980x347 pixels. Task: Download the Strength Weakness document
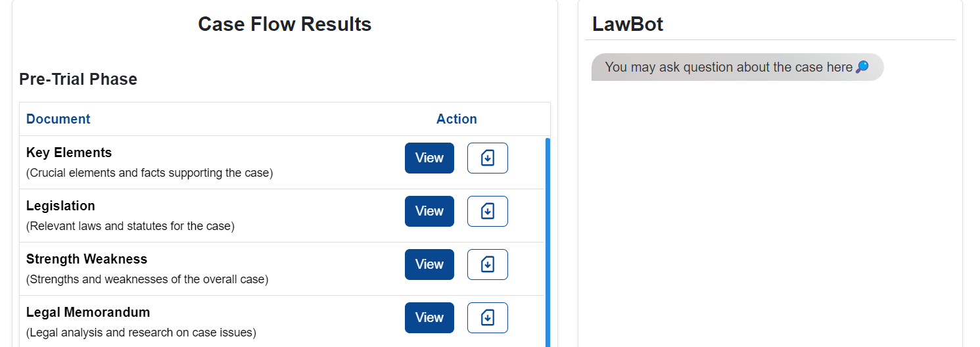[487, 264]
